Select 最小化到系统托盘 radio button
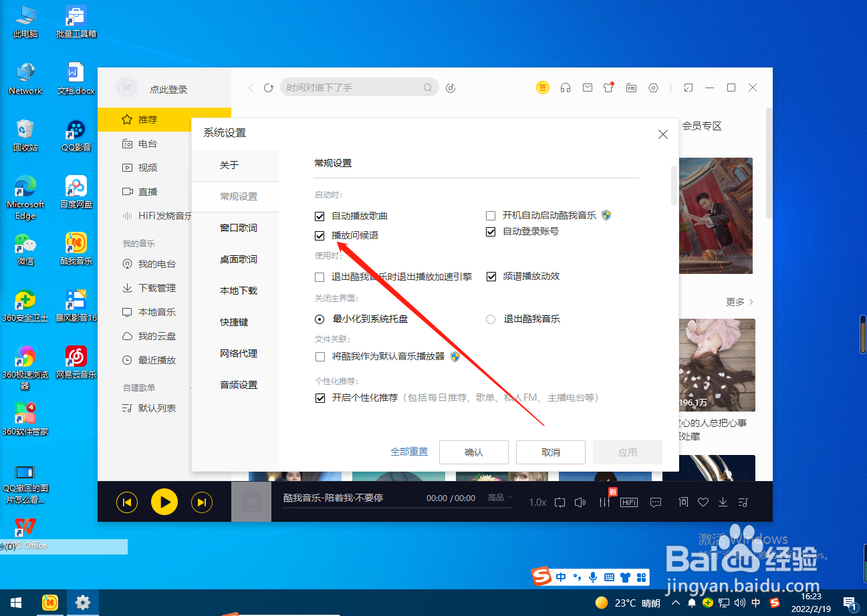Viewport: 867px width, 616px height. coord(320,319)
